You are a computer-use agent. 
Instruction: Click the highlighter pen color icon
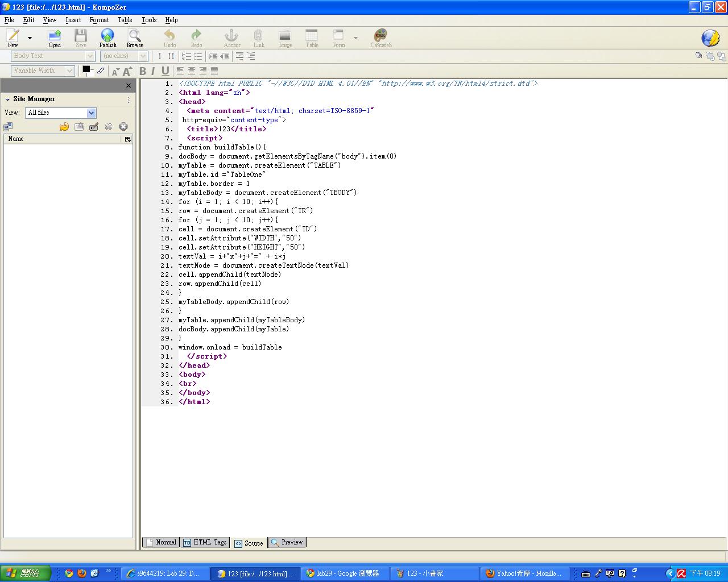(x=101, y=70)
